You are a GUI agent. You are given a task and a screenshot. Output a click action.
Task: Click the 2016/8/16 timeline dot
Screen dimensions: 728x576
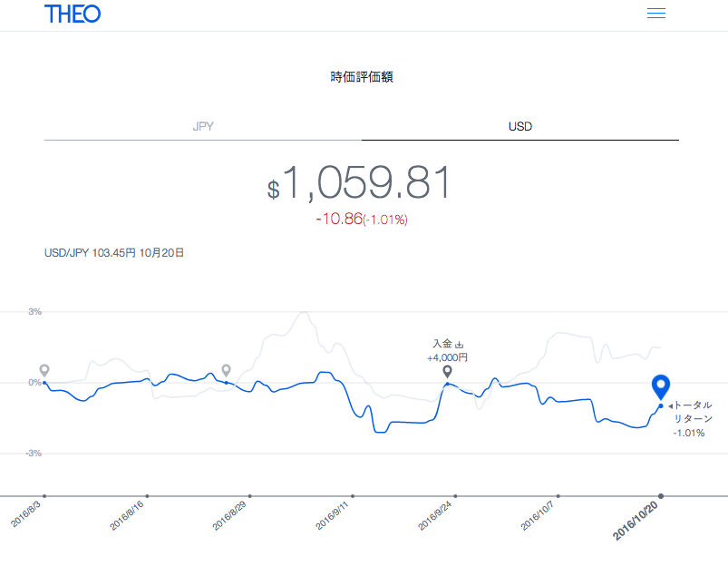pos(147,495)
